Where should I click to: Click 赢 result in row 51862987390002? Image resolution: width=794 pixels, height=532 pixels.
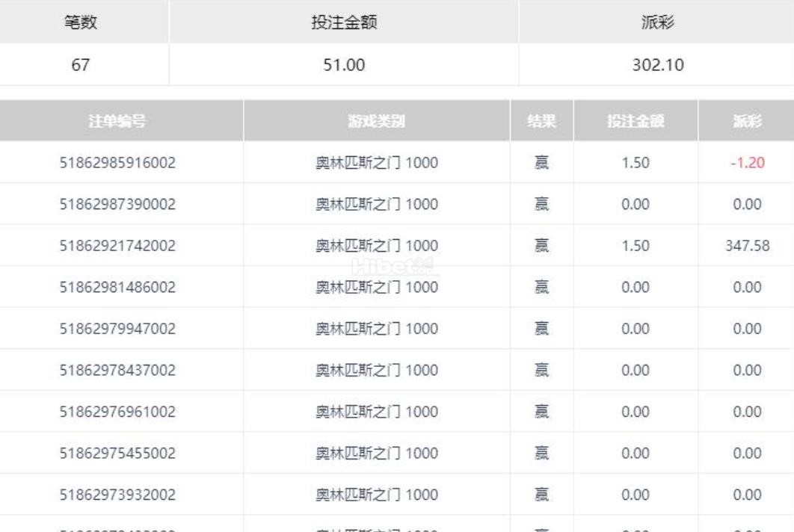pyautogui.click(x=541, y=204)
